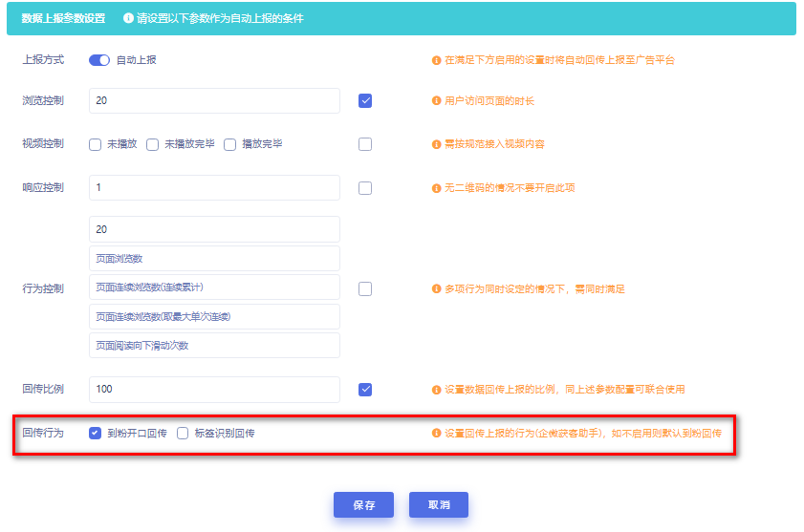This screenshot has height=532, width=804.
Task: Toggle the 自动上报 switch
Action: click(99, 60)
